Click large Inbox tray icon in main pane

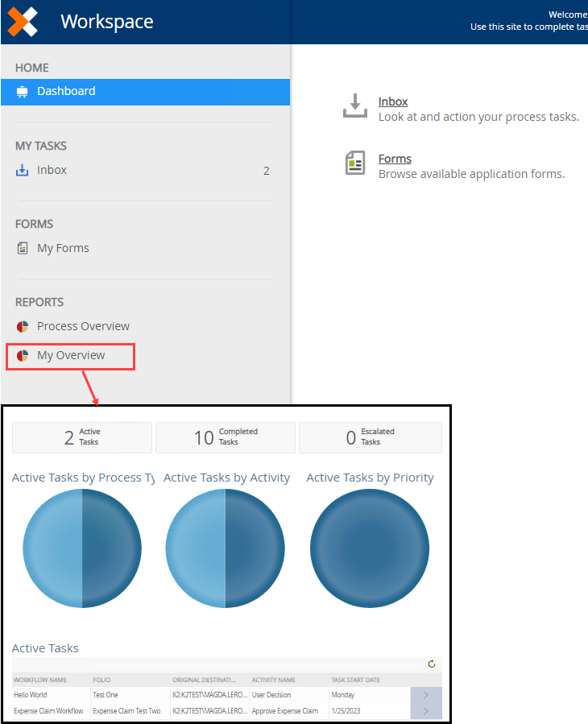pyautogui.click(x=354, y=105)
